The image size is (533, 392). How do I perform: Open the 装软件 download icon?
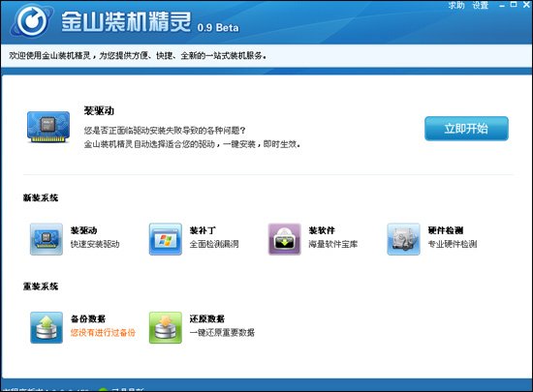pyautogui.click(x=285, y=239)
